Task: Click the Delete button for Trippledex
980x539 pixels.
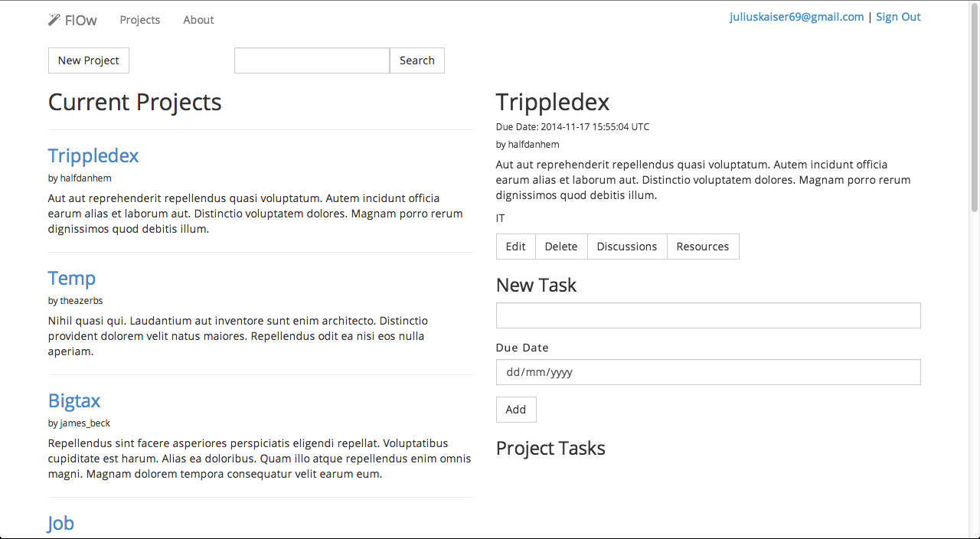Action: (561, 247)
